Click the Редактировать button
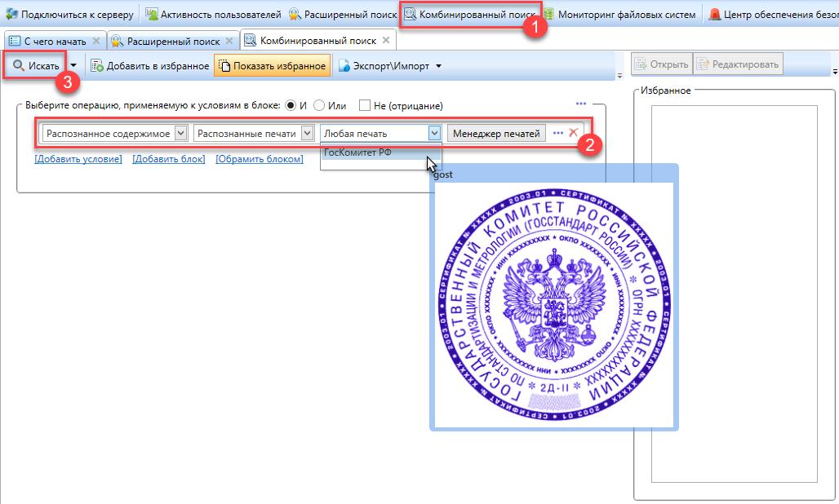Screen dimensions: 839x504 738,64
